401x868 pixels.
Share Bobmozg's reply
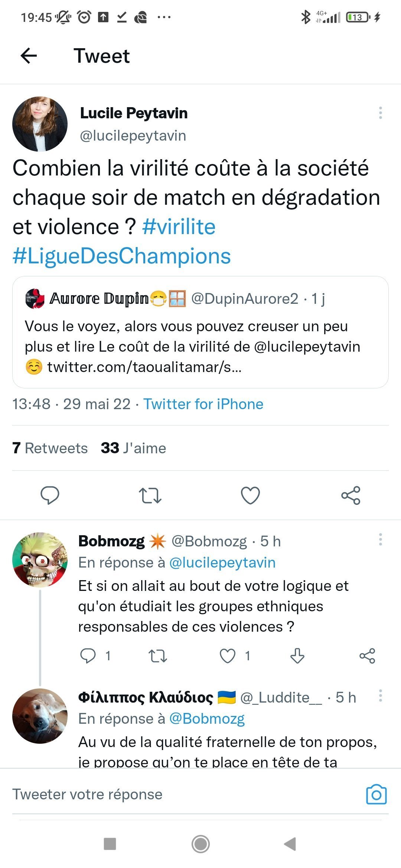(367, 656)
